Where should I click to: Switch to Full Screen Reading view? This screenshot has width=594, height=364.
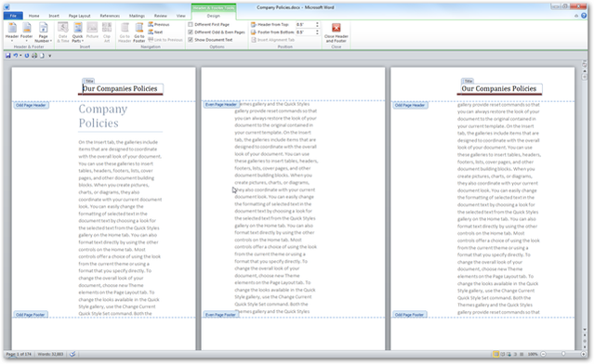tap(503, 354)
